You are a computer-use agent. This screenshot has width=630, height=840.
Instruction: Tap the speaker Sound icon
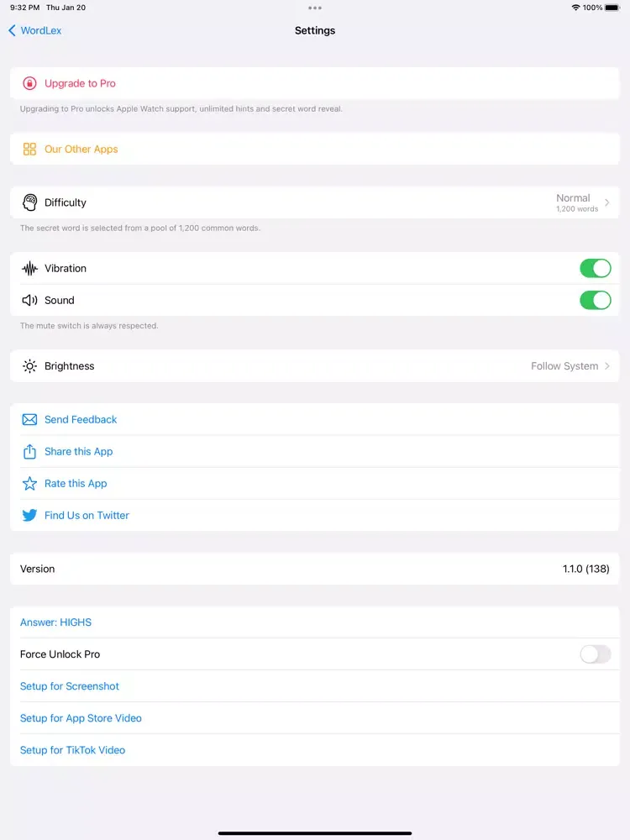point(29,300)
